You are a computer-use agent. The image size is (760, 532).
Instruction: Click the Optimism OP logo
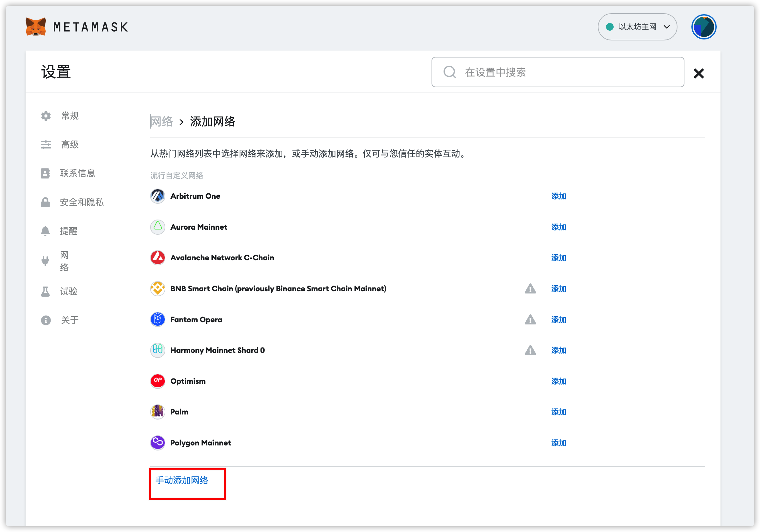click(157, 381)
